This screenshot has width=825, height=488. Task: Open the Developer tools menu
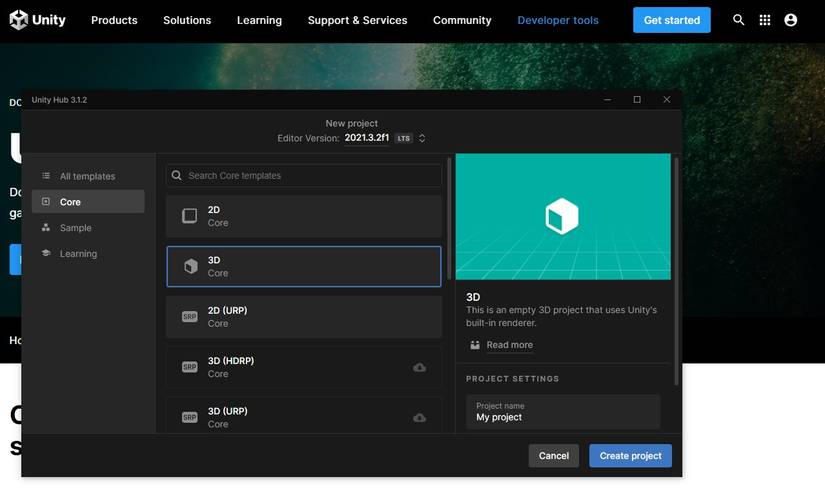558,20
